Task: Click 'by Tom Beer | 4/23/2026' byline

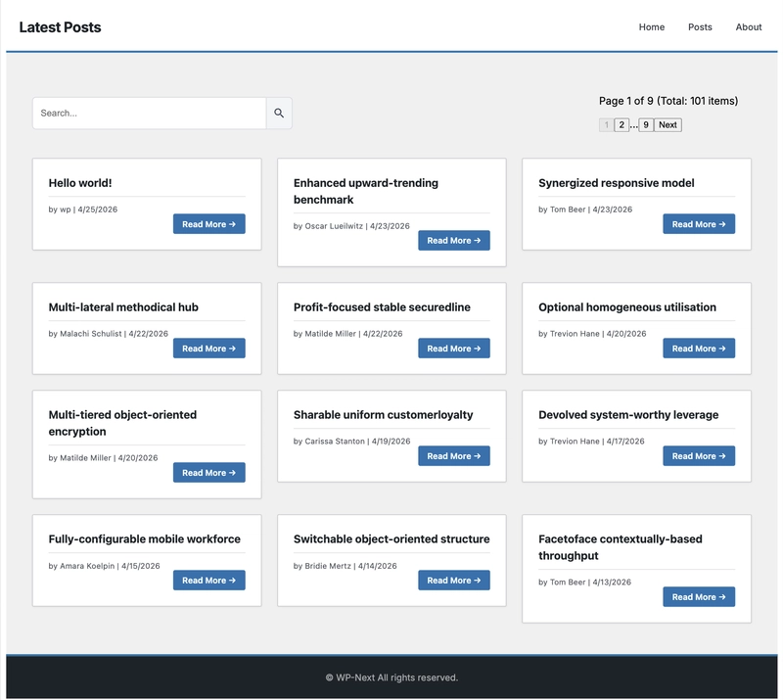Action: pyautogui.click(x=585, y=210)
